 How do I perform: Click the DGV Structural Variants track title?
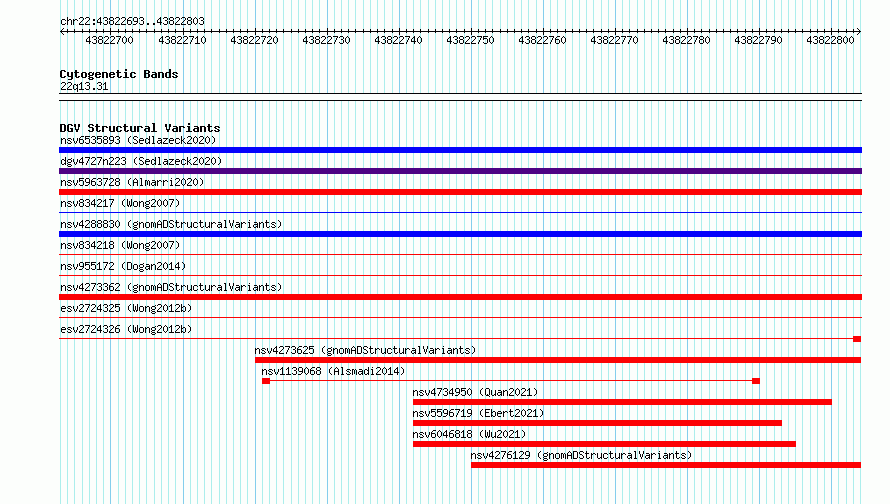pyautogui.click(x=140, y=128)
